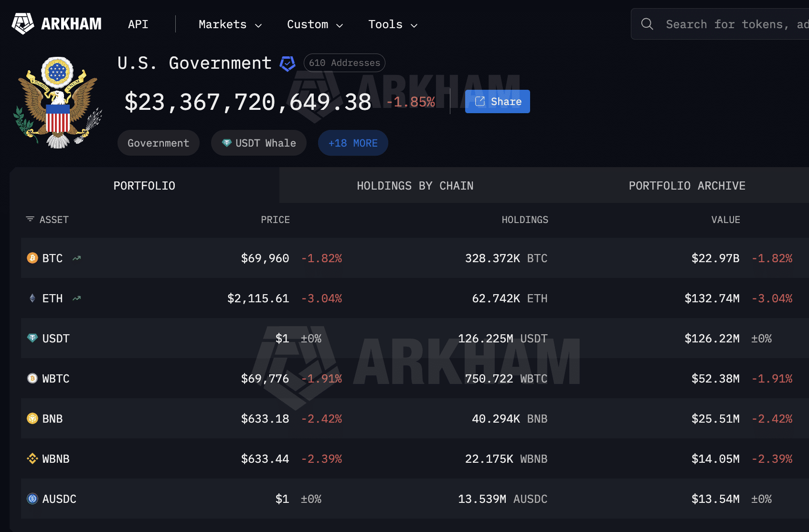Select the WBTC token icon
This screenshot has width=809, height=532.
(32, 378)
